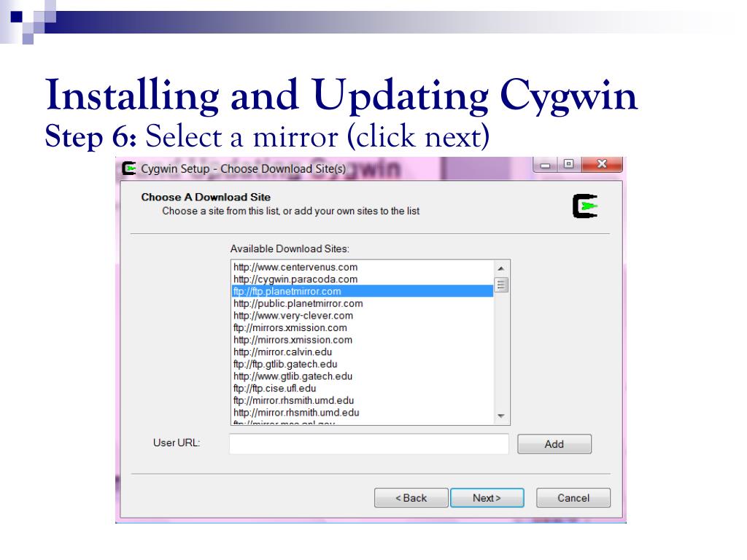
Task: Click inside the User URL field
Action: pos(369,443)
